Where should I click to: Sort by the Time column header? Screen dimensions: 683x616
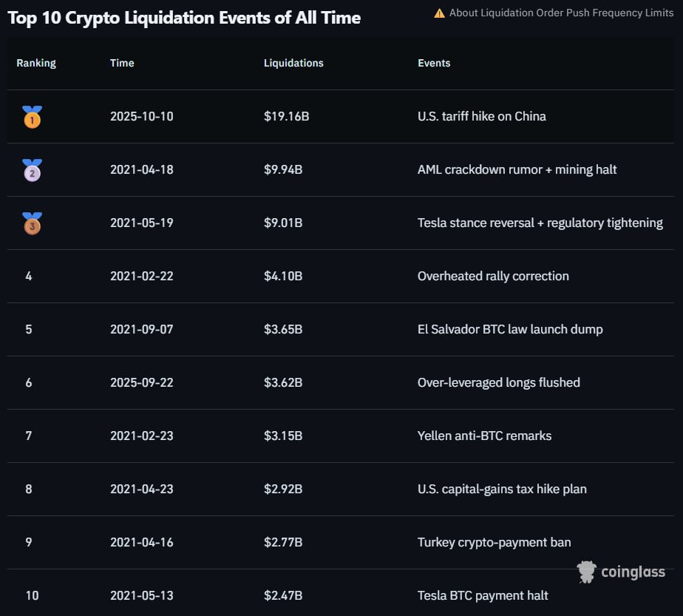click(x=122, y=63)
